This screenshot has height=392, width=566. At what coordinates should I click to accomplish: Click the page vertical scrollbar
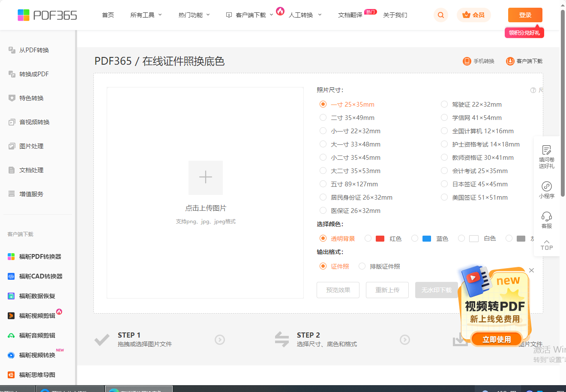click(563, 103)
